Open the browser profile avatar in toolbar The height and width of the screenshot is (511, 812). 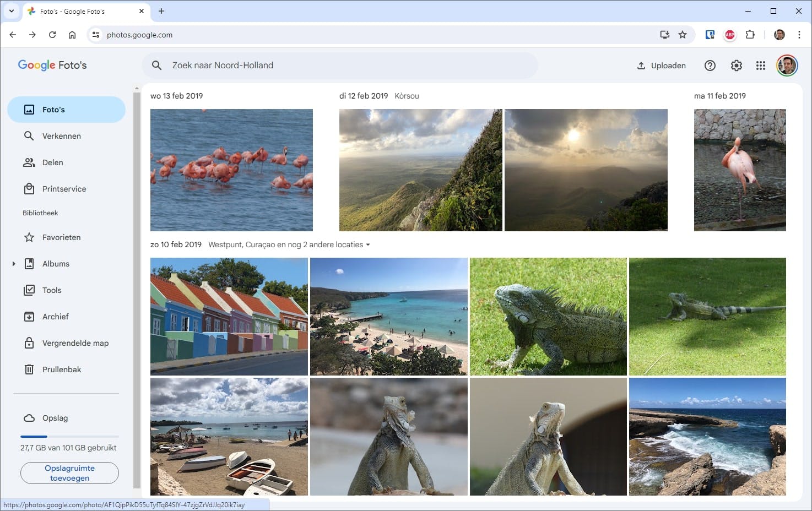(779, 35)
